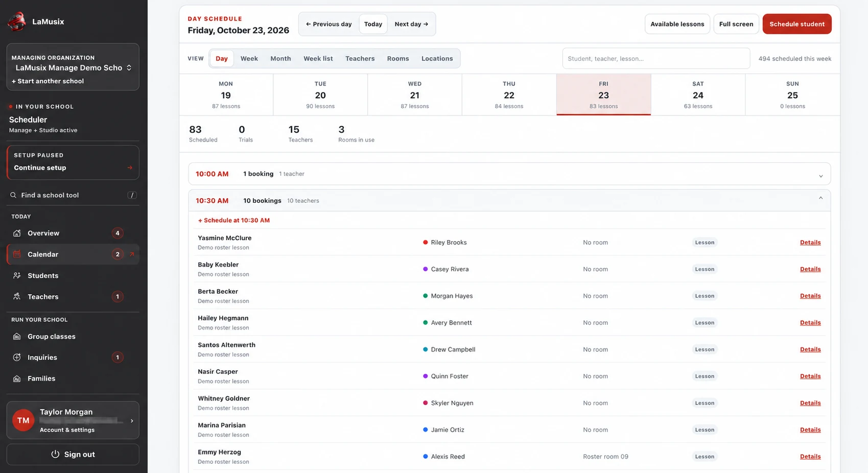Click the Sign out power icon

pyautogui.click(x=55, y=454)
